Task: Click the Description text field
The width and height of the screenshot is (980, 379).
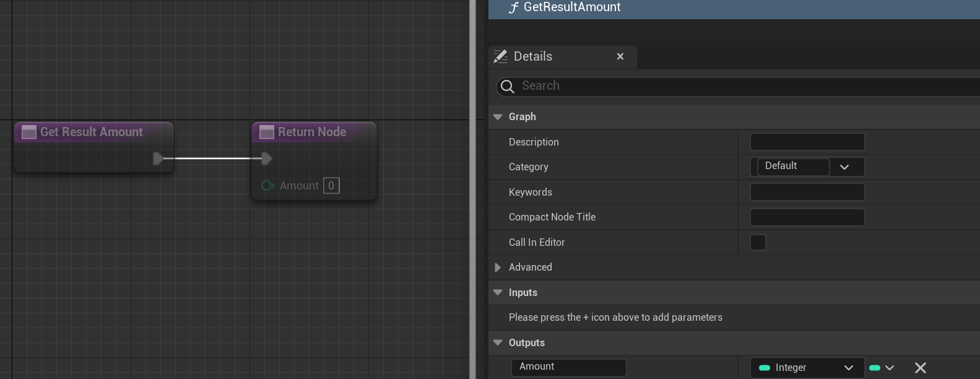Action: (x=807, y=142)
